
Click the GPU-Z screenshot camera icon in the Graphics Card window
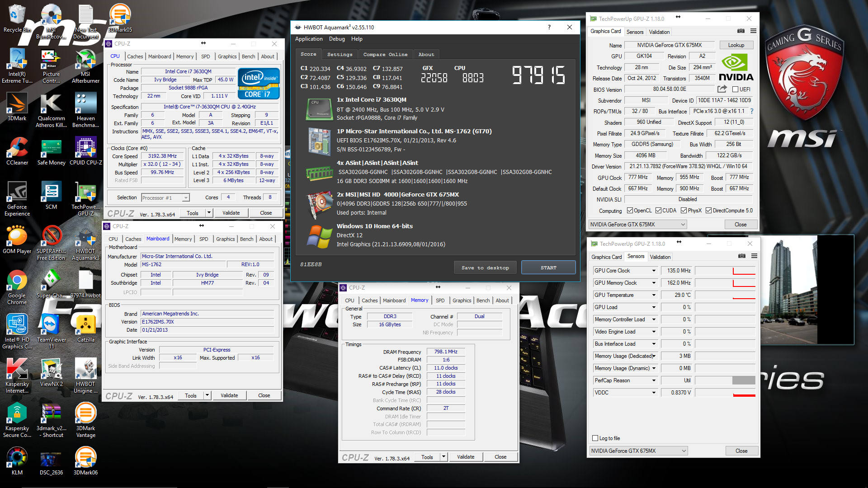tap(741, 31)
